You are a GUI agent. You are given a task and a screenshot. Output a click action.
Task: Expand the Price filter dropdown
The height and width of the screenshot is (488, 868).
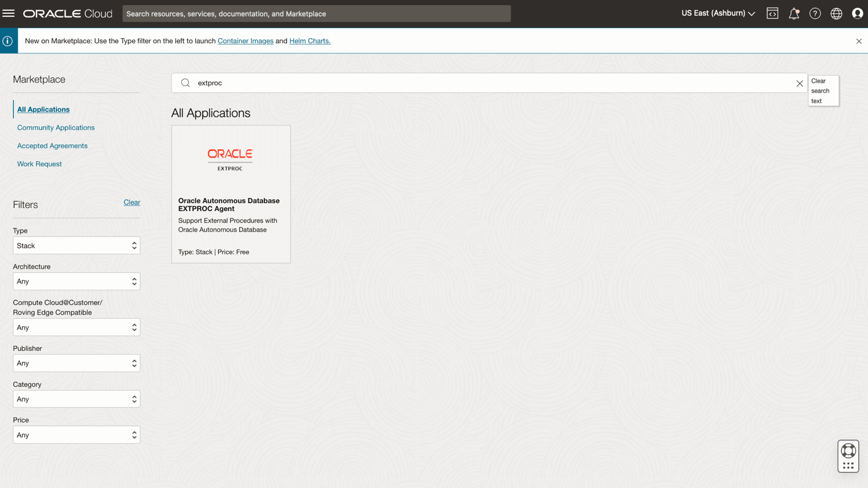[76, 434]
